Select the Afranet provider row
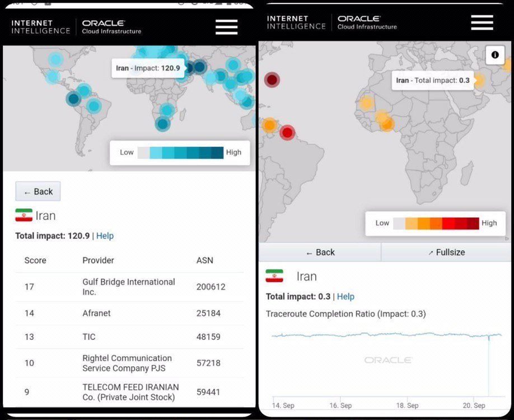Image resolution: width=514 pixels, height=420 pixels. 129,313
